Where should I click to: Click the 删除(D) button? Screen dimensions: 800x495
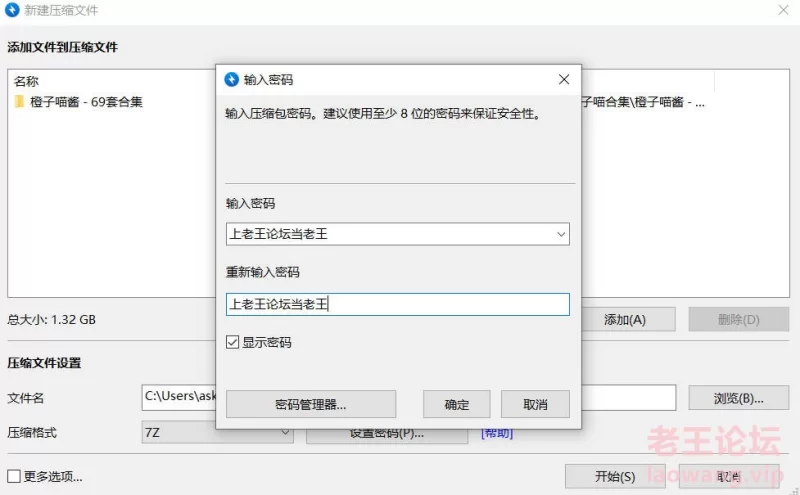738,320
